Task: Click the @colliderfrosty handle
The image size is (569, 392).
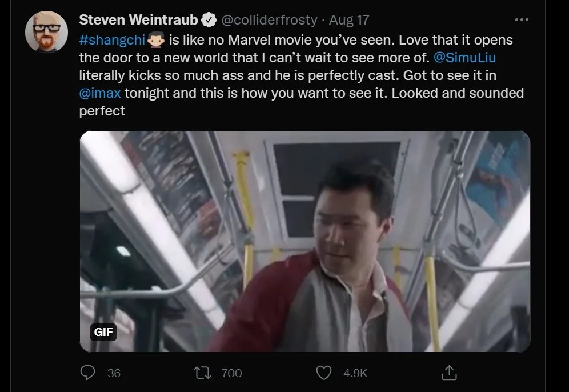Action: (x=269, y=20)
